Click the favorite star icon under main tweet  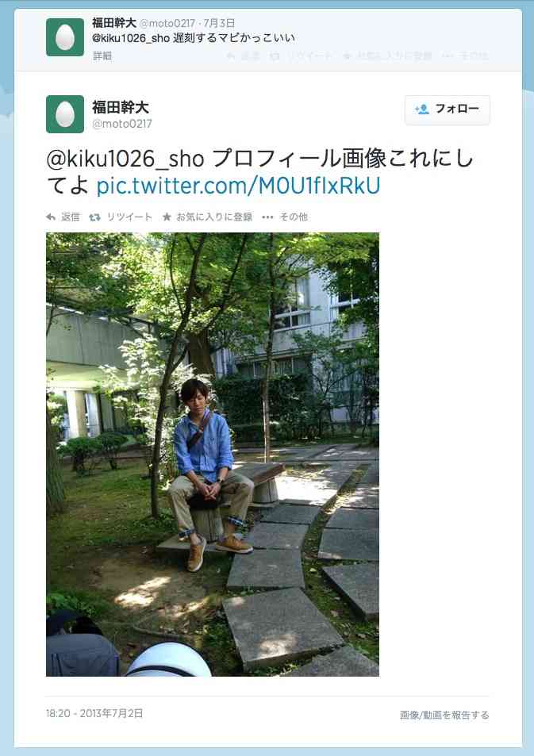(x=167, y=217)
